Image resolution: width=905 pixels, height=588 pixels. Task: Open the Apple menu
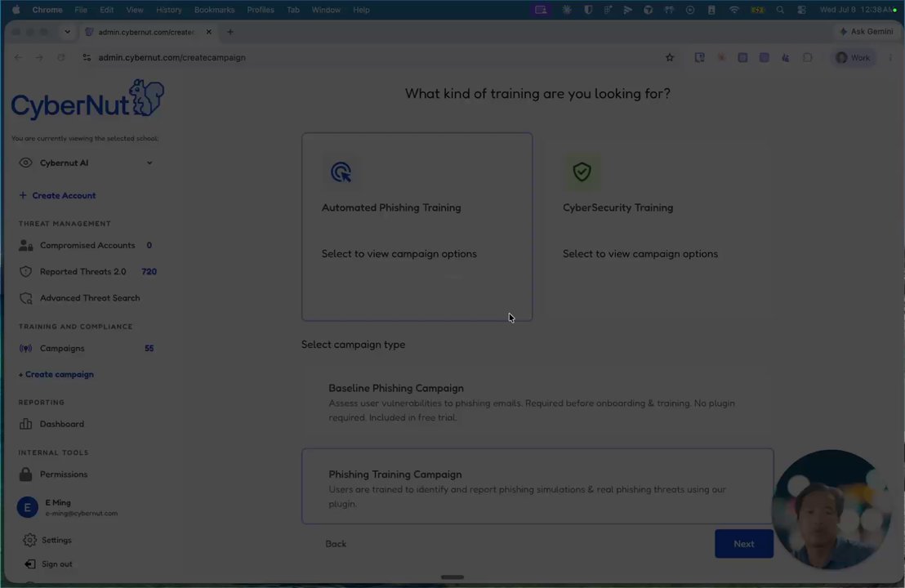(x=16, y=10)
